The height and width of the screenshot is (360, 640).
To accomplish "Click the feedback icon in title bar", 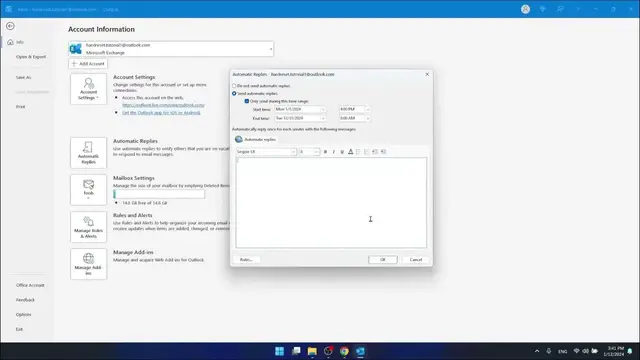I will tap(560, 9).
